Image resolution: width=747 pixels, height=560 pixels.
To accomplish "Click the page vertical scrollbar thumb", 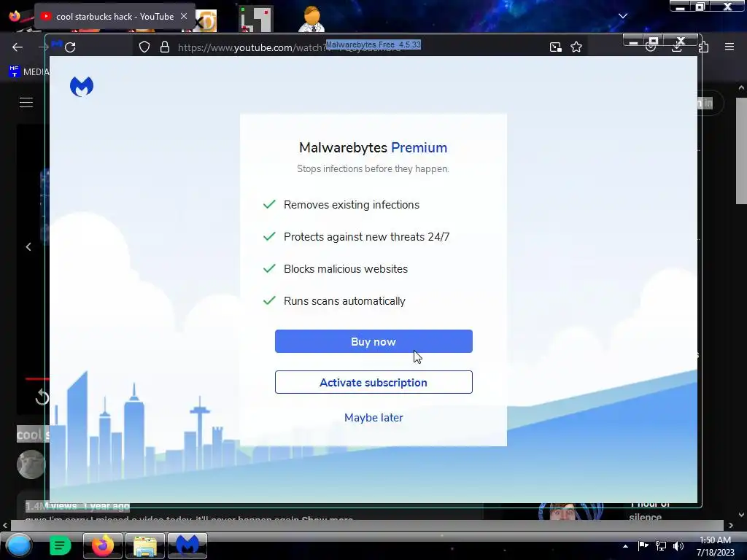I will [741, 151].
